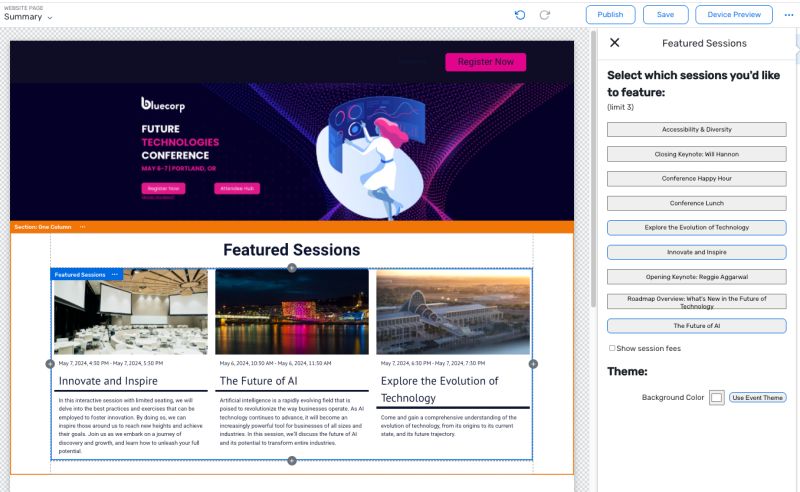
Task: Select the Accessibility & Diversity session
Action: [696, 130]
